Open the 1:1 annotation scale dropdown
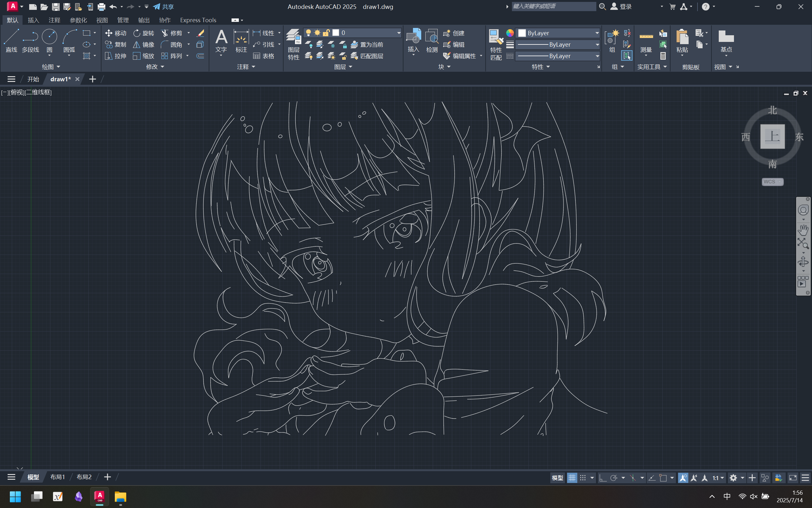812x508 pixels. coord(718,478)
